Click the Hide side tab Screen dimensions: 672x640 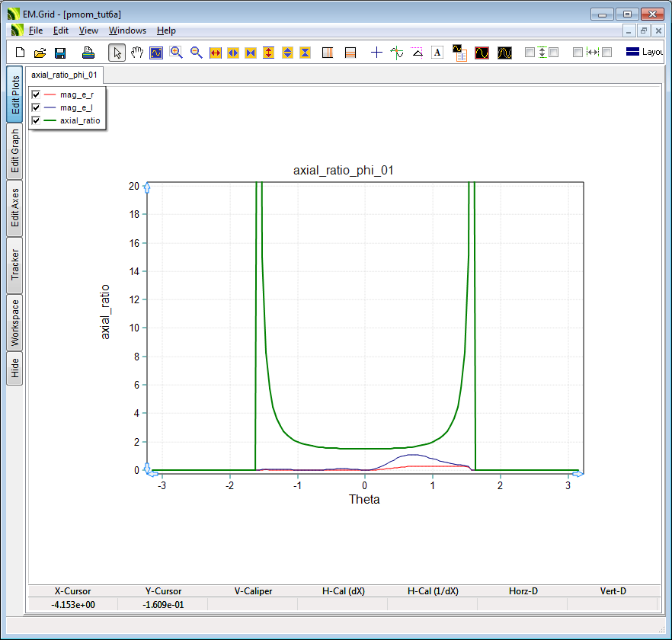(15, 369)
